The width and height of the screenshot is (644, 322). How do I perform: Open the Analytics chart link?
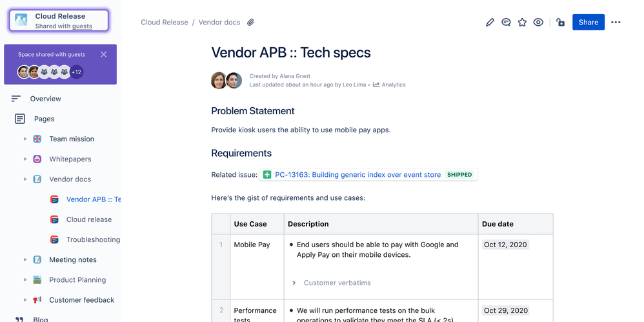coord(389,85)
